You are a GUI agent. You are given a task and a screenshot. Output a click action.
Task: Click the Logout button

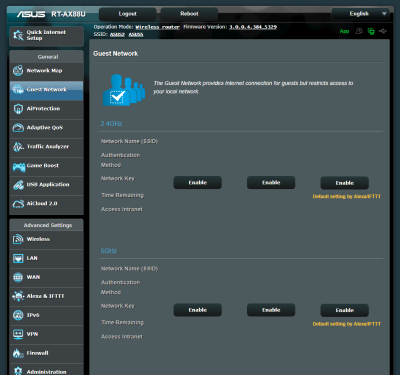click(x=128, y=14)
